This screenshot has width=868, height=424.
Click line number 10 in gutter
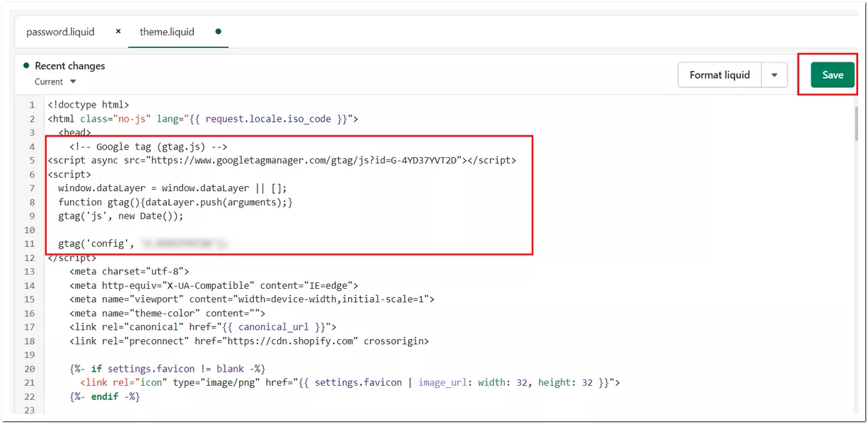[x=29, y=230]
